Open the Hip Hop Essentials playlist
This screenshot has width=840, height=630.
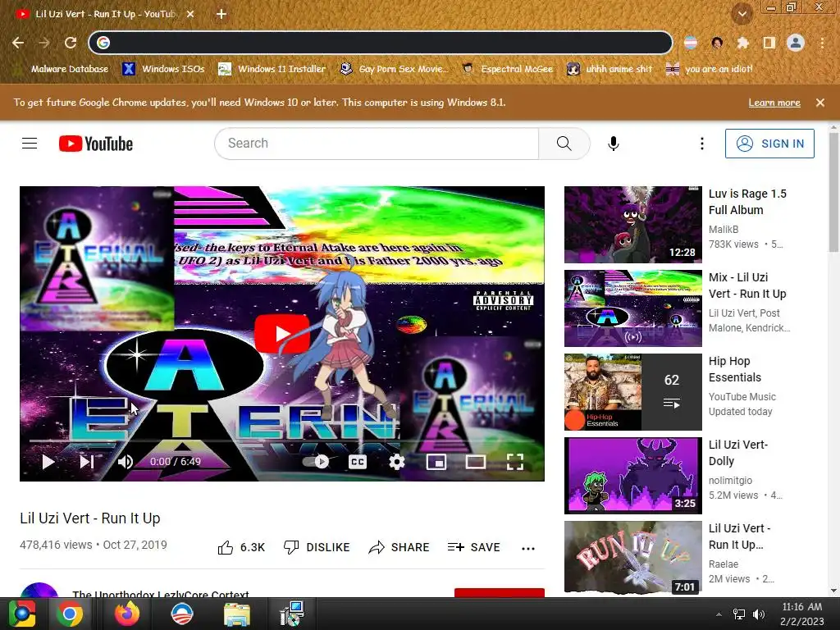click(x=632, y=391)
